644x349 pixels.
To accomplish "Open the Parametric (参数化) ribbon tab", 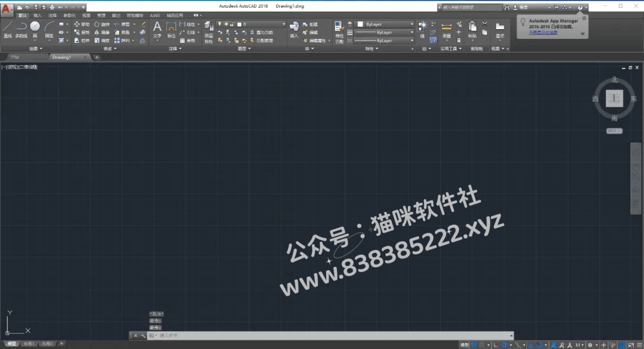I will pos(69,15).
